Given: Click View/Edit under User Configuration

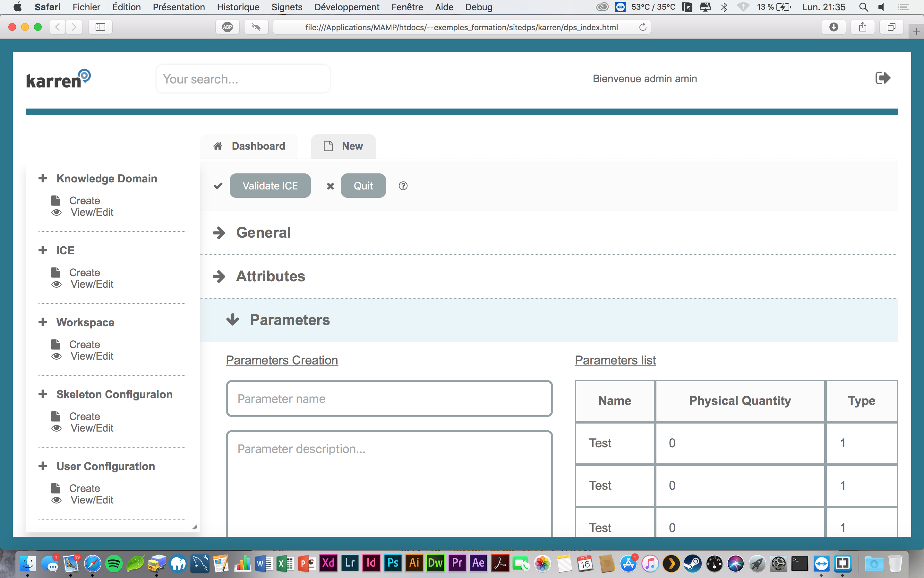Looking at the screenshot, I should pos(92,500).
